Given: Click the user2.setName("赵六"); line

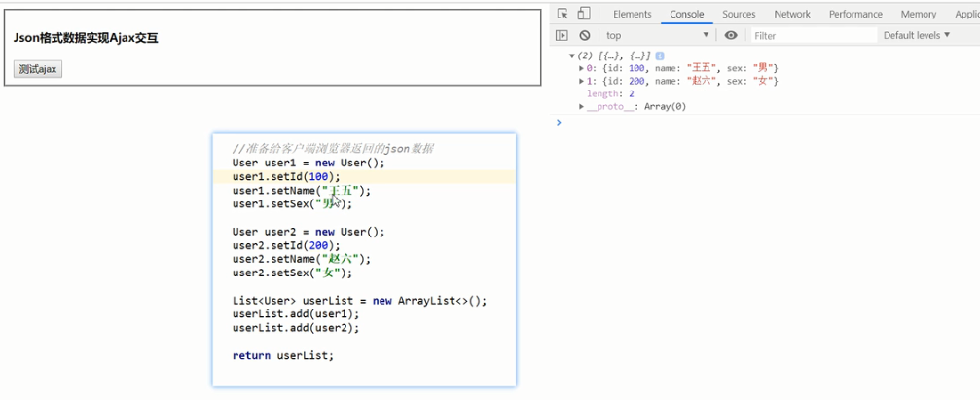Looking at the screenshot, I should 302,260.
